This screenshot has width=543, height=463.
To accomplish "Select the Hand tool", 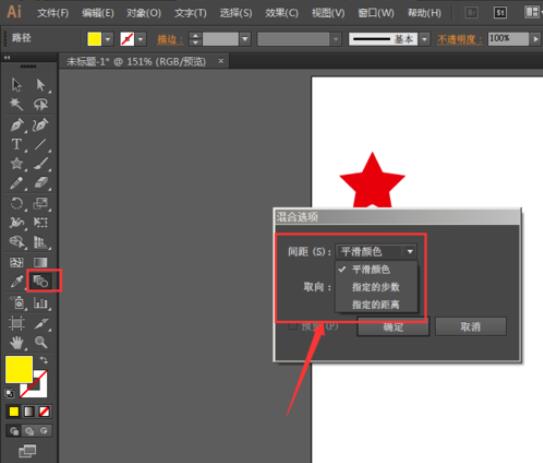I will click(16, 343).
